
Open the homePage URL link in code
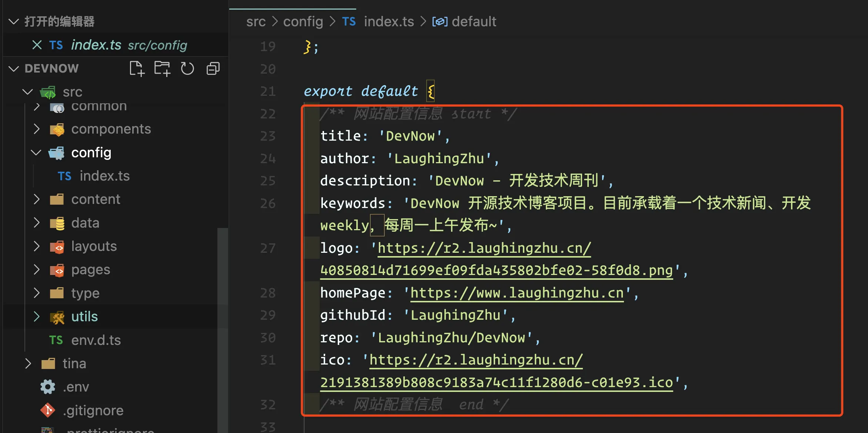click(517, 293)
